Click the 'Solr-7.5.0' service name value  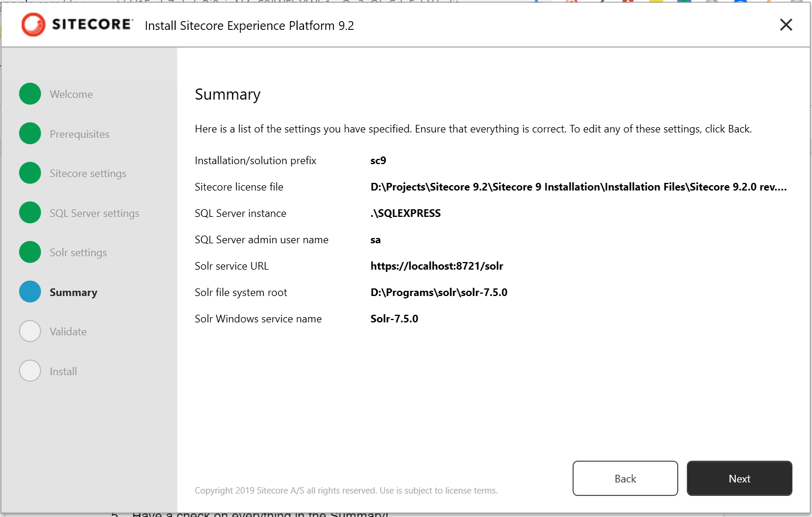pos(394,319)
